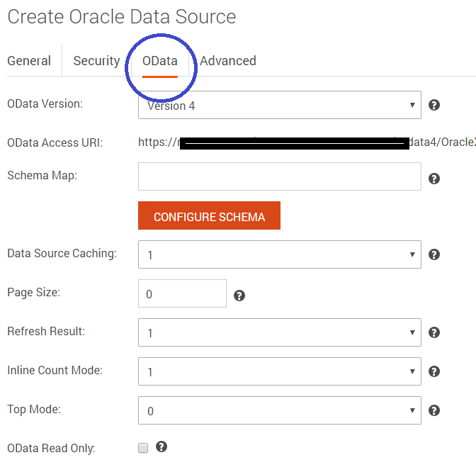Expand the Inline Count Mode dropdown
This screenshot has width=476, height=460.
coord(279,371)
